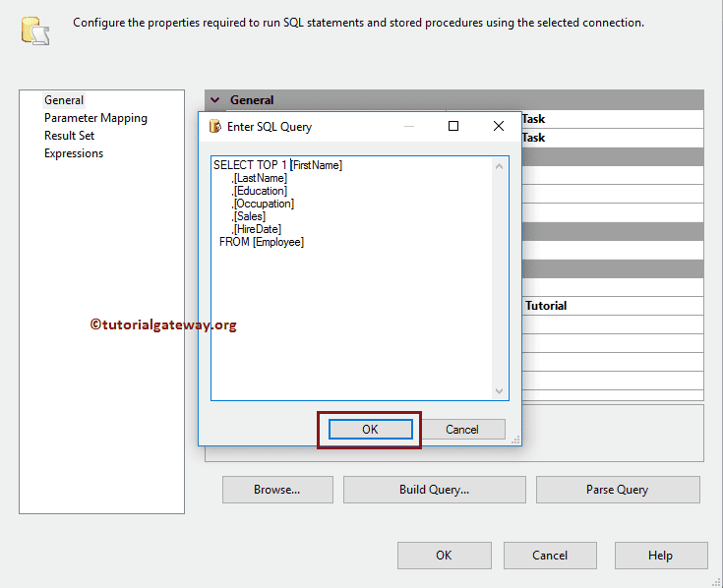The image size is (723, 588).
Task: Maximize the Enter SQL Query dialog
Action: 453,126
